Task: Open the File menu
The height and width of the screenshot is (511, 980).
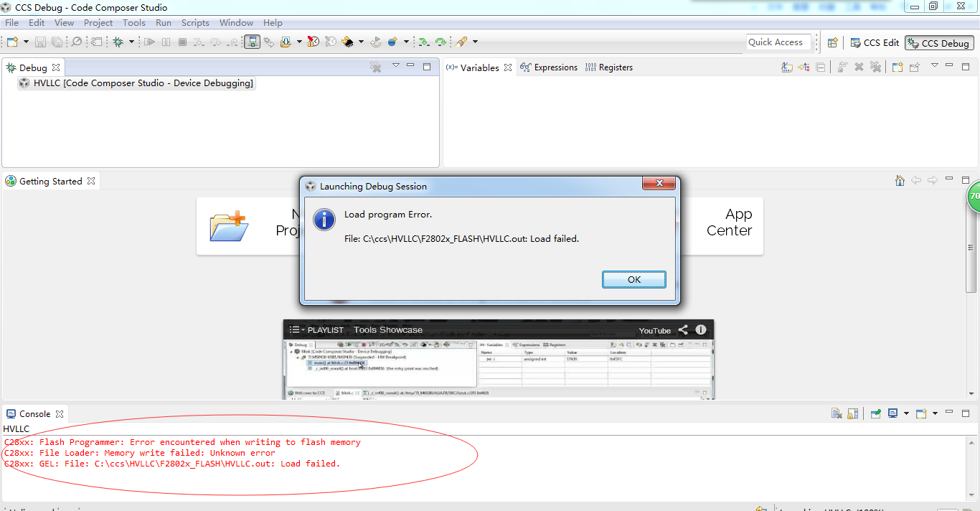Action: tap(11, 22)
